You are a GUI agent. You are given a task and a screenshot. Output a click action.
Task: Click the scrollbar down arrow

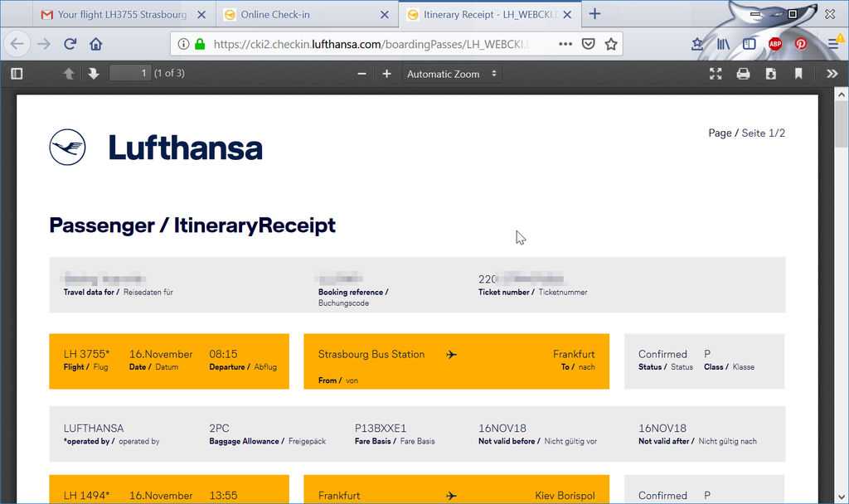pos(841,497)
